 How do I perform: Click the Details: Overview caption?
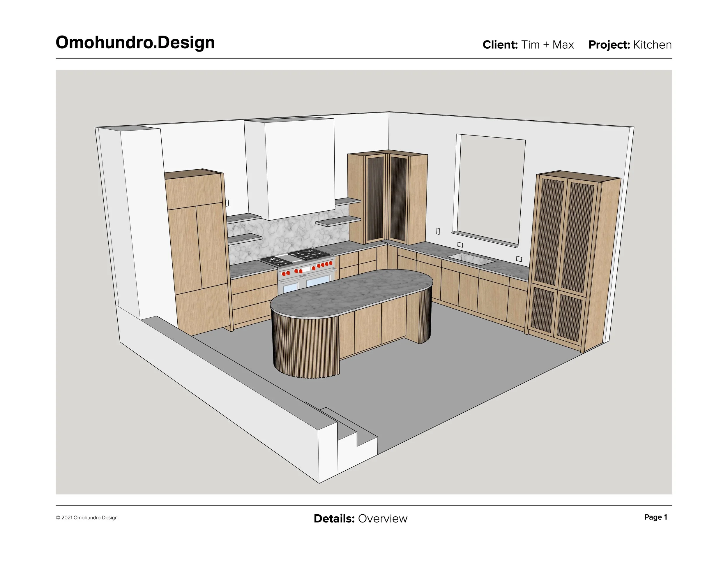[360, 519]
